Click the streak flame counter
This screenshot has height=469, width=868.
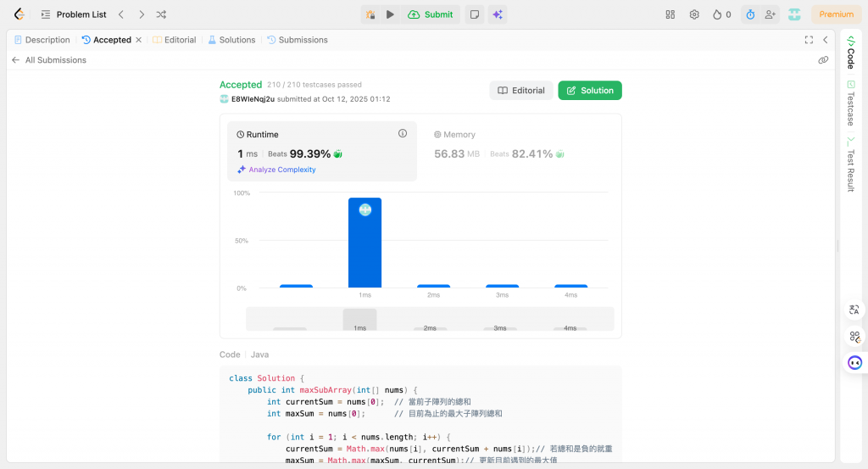pos(721,14)
